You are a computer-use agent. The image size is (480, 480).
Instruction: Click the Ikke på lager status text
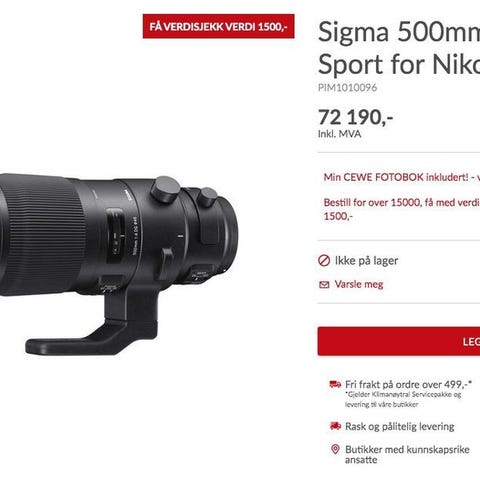(x=366, y=261)
